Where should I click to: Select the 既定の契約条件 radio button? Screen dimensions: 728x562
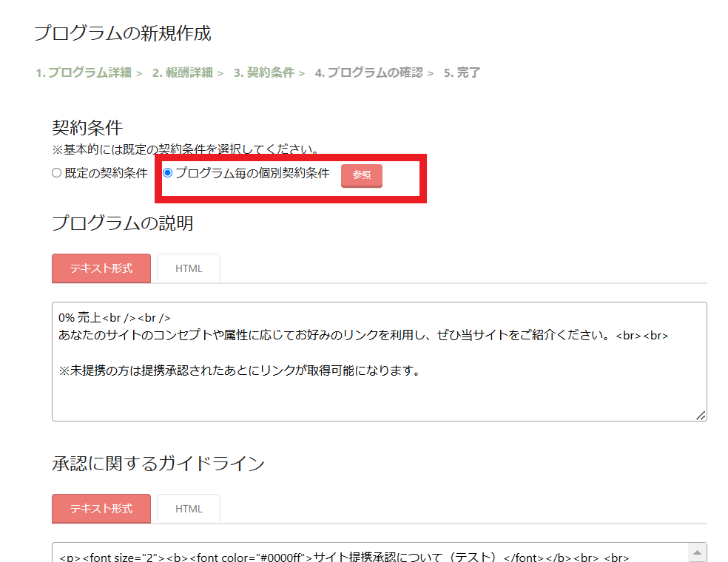point(56,174)
